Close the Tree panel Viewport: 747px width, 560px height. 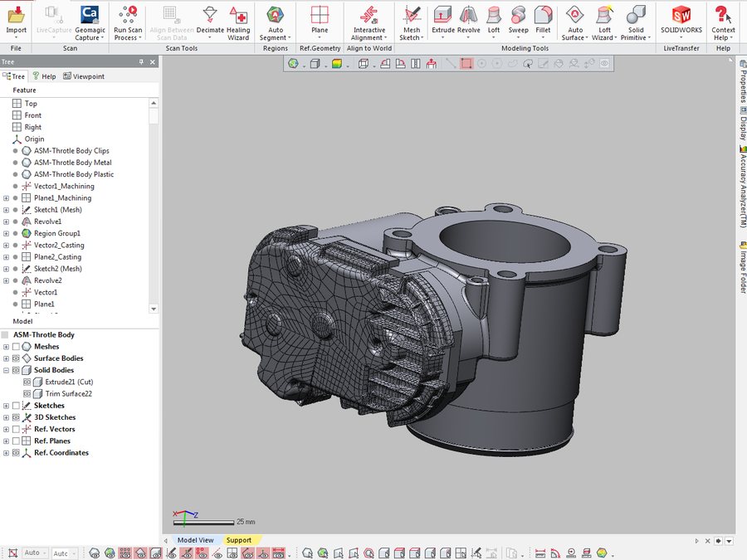click(x=153, y=62)
